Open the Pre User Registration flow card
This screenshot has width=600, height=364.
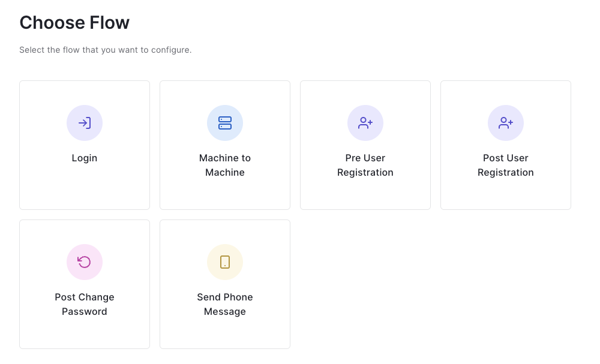(365, 145)
